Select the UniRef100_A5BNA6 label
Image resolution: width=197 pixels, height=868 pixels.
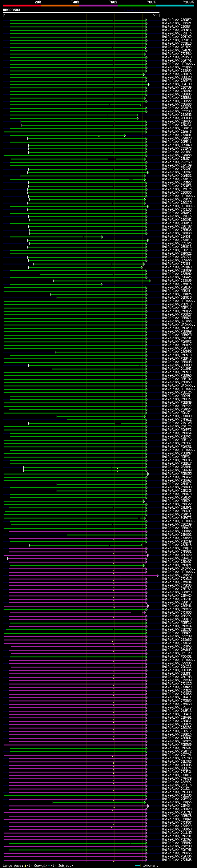click(x=177, y=375)
